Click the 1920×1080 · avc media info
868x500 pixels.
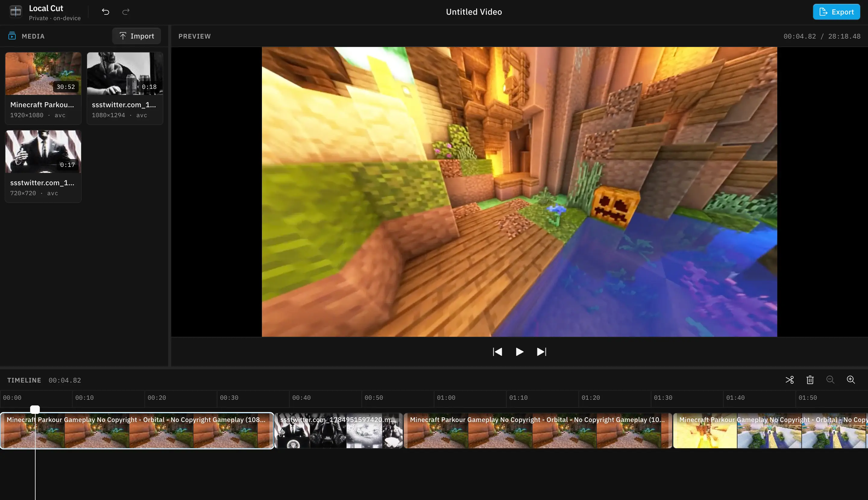(x=38, y=115)
